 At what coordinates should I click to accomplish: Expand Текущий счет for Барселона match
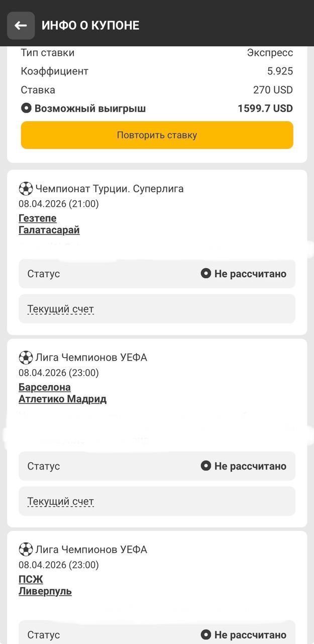point(61,501)
